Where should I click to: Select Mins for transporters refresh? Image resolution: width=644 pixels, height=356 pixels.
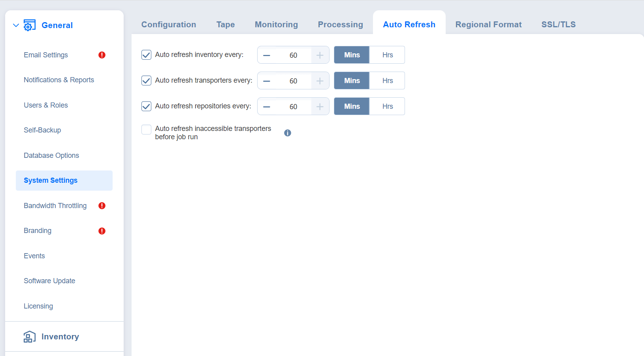coord(352,81)
